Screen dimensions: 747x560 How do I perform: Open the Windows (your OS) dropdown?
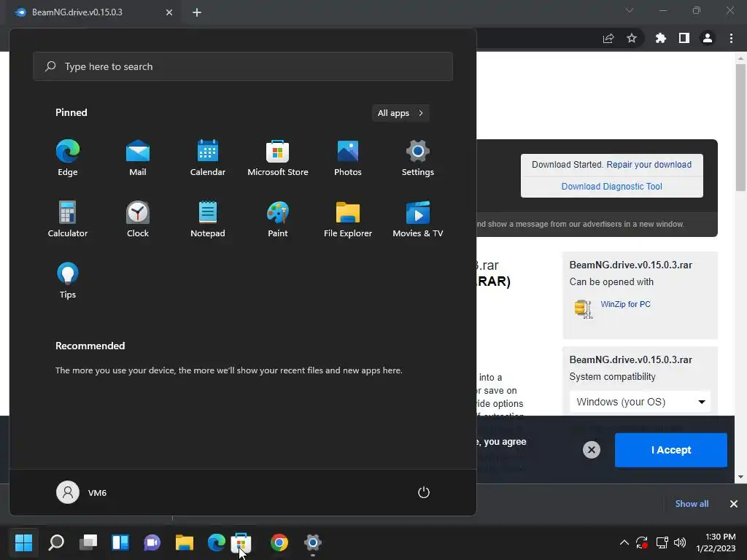point(640,402)
